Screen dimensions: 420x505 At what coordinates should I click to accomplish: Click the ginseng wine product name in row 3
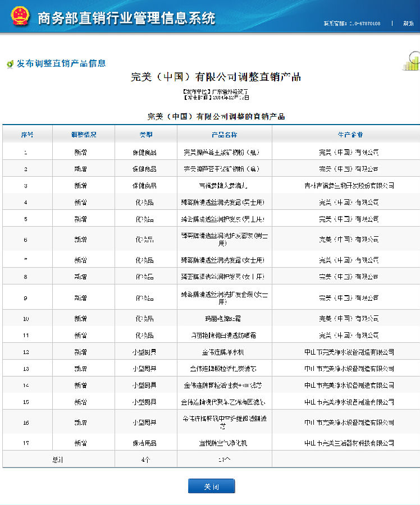[x=223, y=186]
